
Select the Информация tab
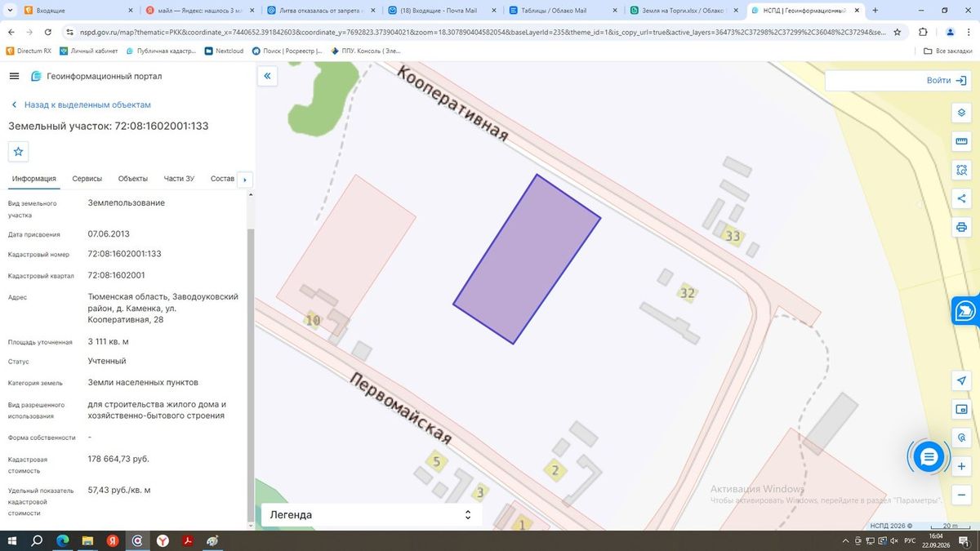point(33,179)
